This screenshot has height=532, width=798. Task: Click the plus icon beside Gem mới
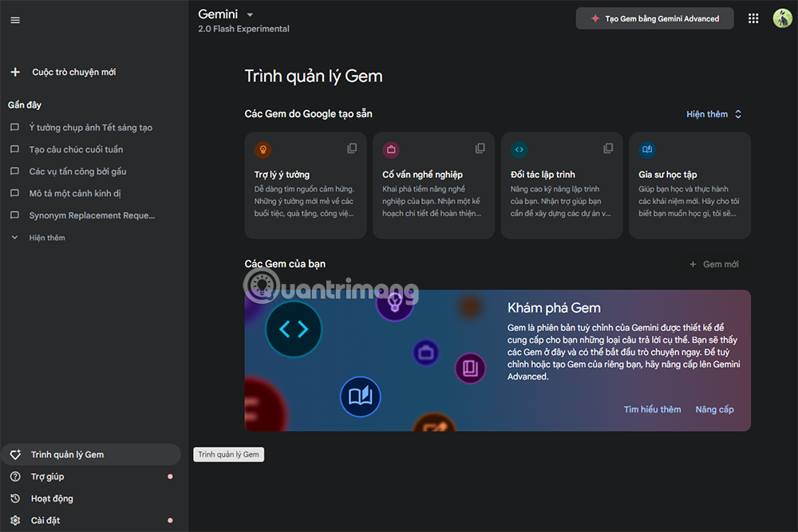693,264
